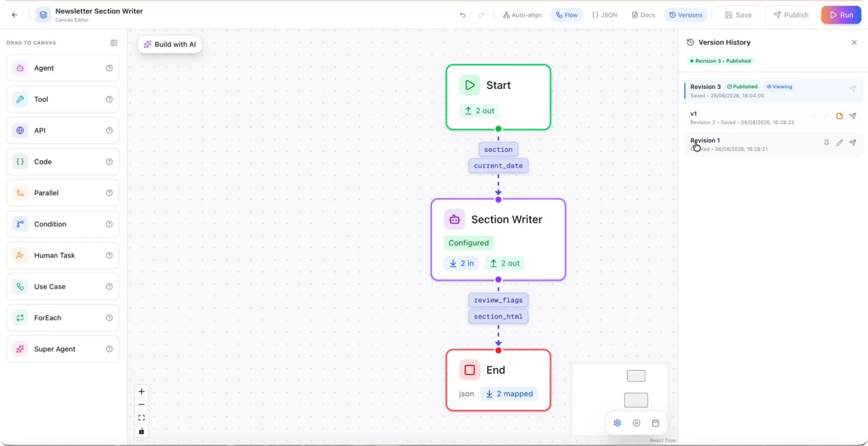Screen dimensions: 868x446
Task: Select the v1 revision entry
Action: [x=774, y=118]
